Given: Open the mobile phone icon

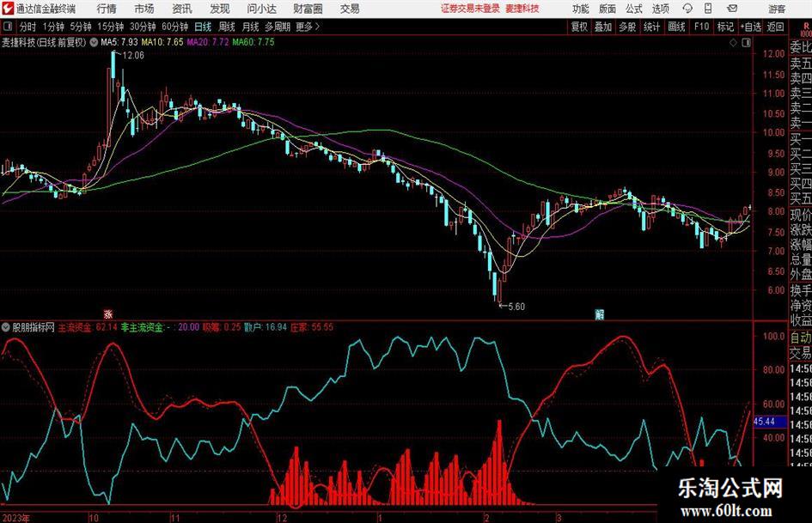Looking at the screenshot, I should click(x=708, y=9).
